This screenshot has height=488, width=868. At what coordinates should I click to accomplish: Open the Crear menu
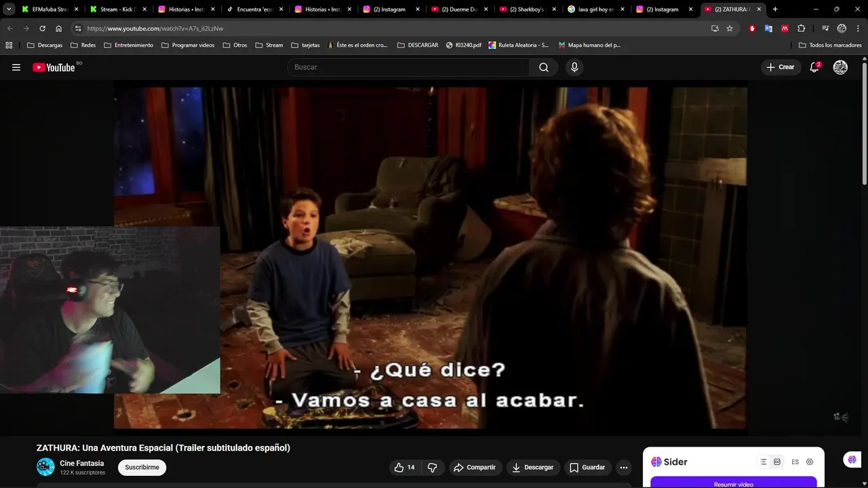780,67
